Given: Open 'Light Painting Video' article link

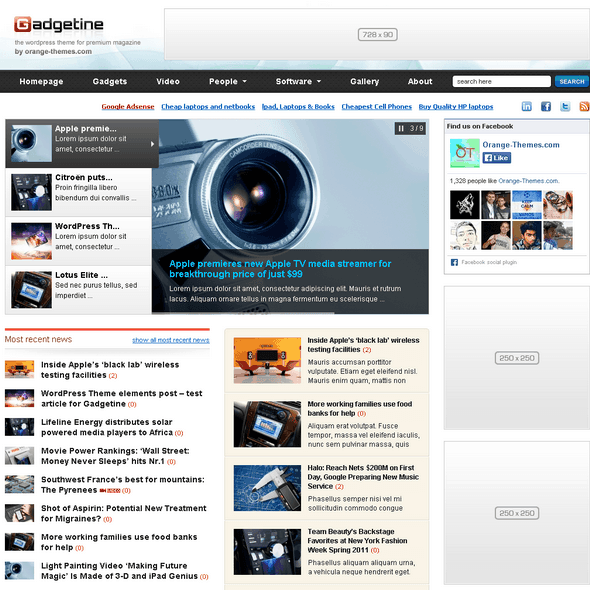Looking at the screenshot, I should tap(119, 571).
